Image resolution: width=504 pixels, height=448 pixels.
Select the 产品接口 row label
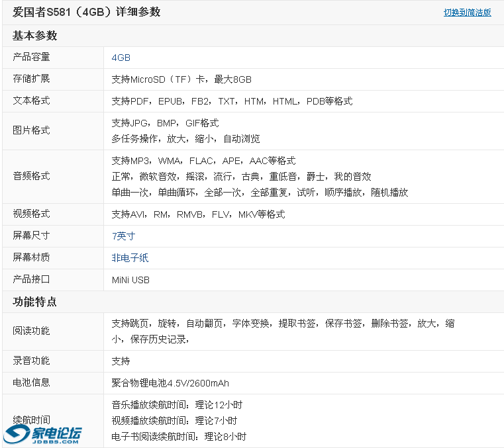click(31, 279)
